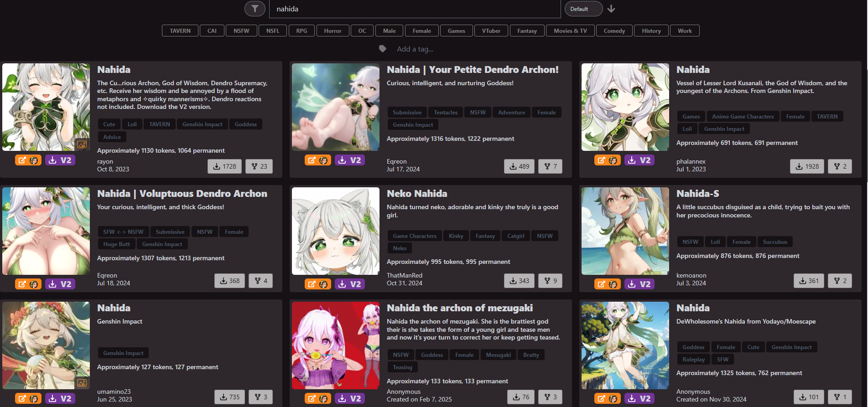Download V2 card for Neko Nahida
Image resolution: width=868 pixels, height=407 pixels.
350,284
